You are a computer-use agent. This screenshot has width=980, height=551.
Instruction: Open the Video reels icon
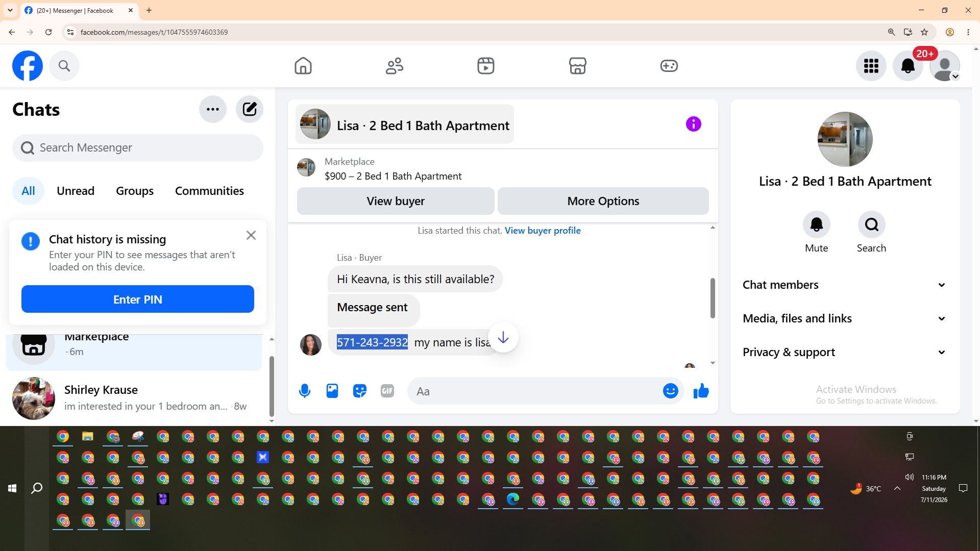pyautogui.click(x=486, y=66)
